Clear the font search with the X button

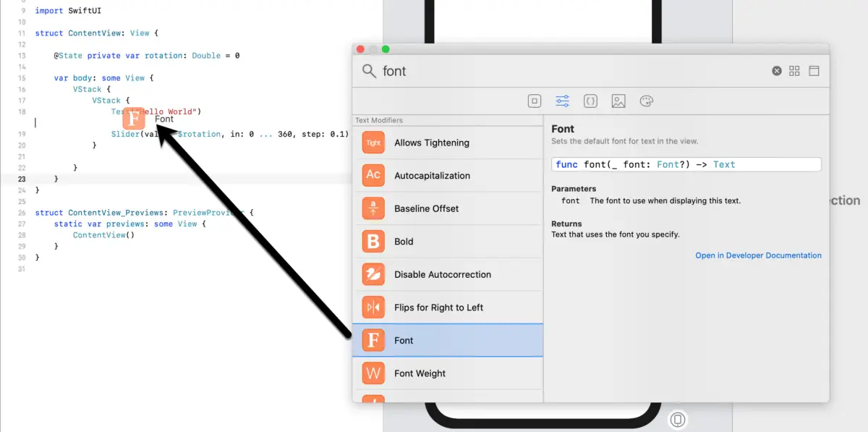776,70
